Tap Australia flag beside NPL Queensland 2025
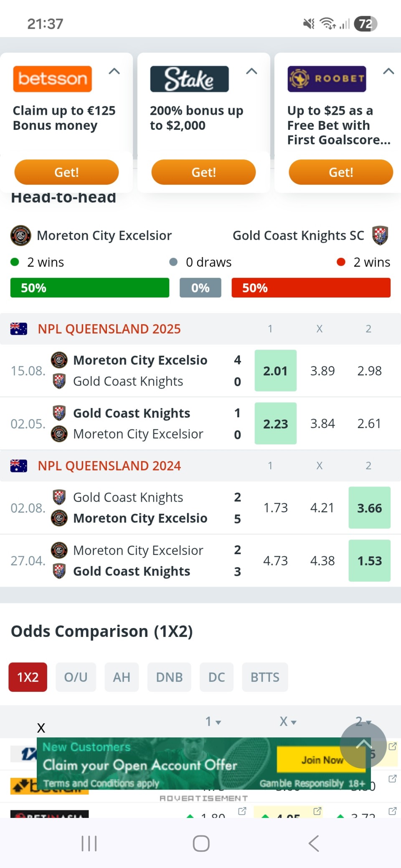The width and height of the screenshot is (401, 868). 19,329
